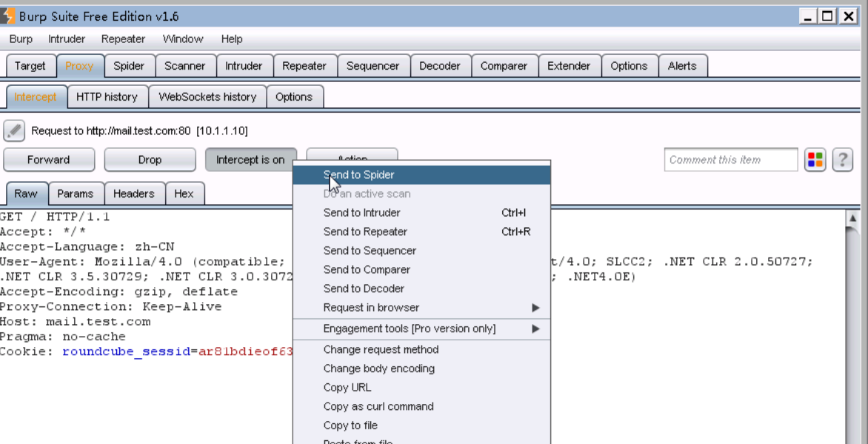
Task: Switch to the Headers view tab
Action: click(x=133, y=194)
